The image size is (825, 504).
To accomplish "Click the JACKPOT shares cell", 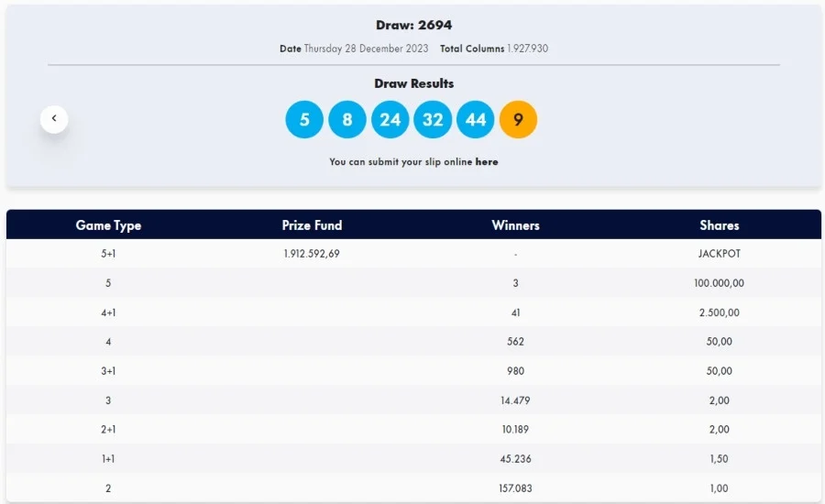I will [720, 254].
